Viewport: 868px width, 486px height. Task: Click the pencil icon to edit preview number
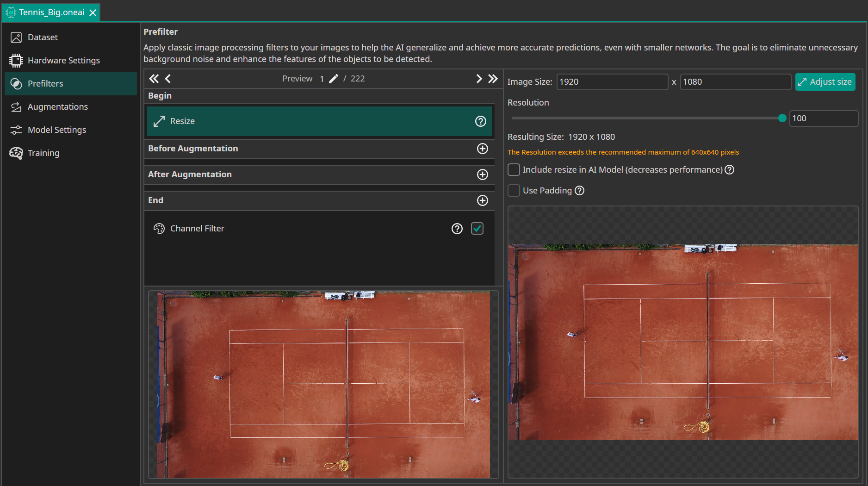333,79
